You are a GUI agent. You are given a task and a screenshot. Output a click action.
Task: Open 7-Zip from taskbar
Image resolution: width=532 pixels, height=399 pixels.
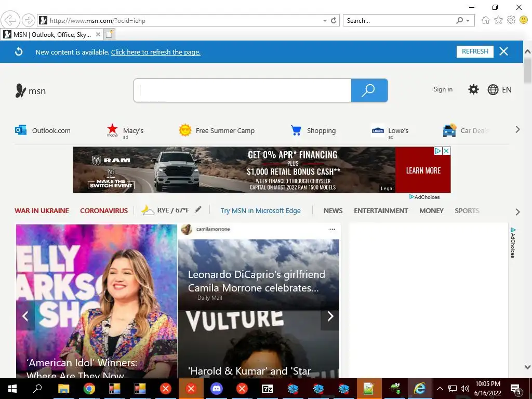point(268,389)
